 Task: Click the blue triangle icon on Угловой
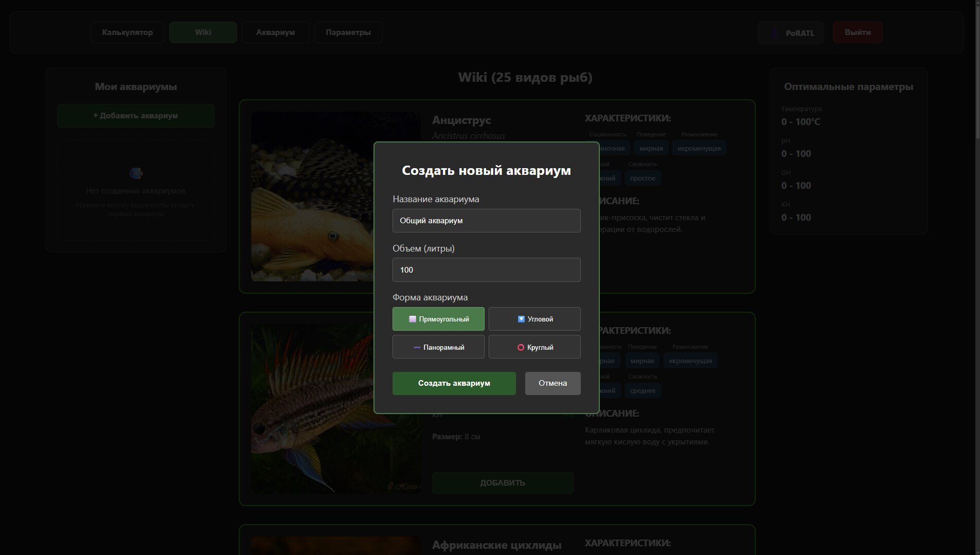[521, 319]
